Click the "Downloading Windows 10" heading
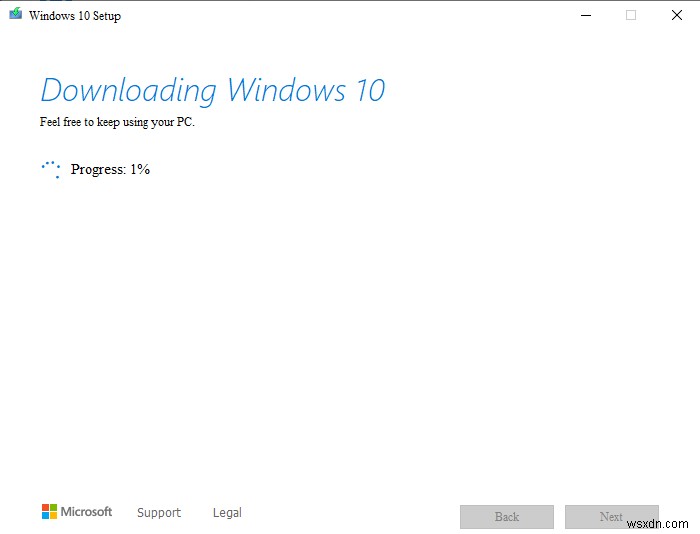 (x=212, y=91)
